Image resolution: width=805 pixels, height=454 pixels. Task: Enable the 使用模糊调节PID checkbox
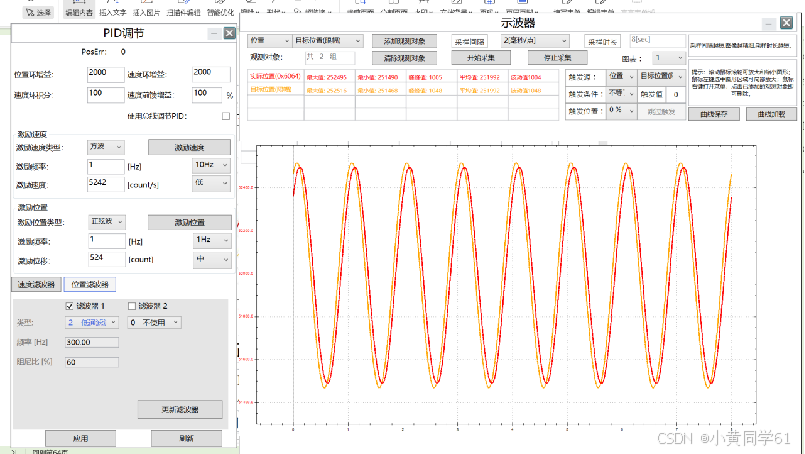click(226, 116)
